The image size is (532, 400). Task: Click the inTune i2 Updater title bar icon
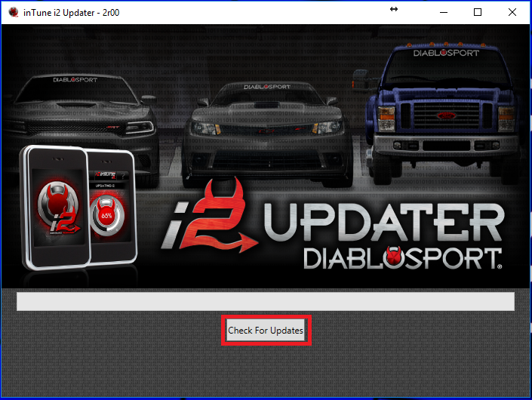(x=14, y=12)
